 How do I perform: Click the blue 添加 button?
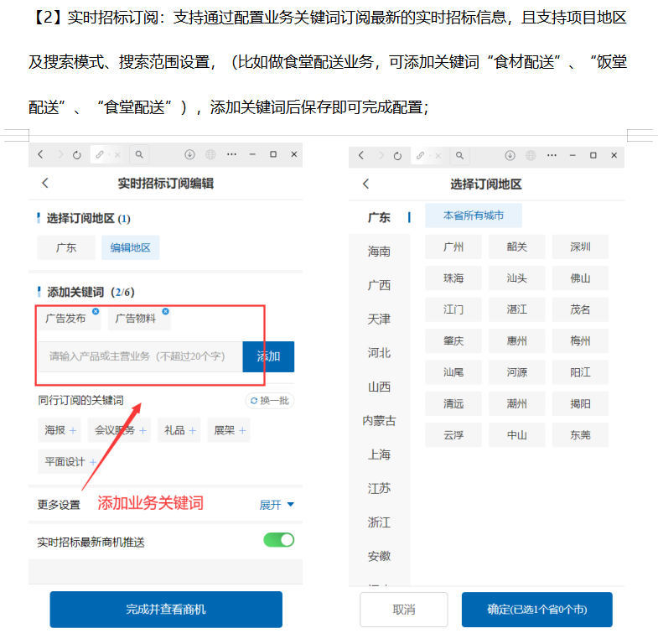tap(268, 356)
